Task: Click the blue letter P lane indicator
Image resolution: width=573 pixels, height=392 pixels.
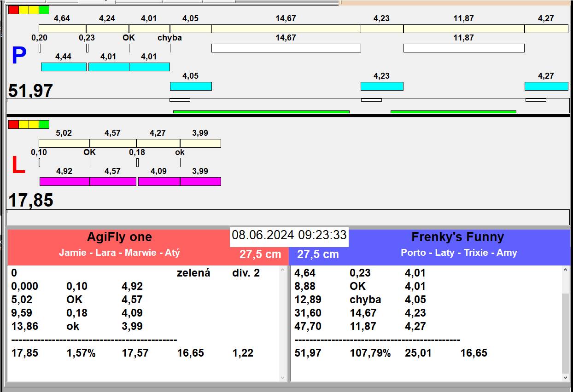Action: coord(19,56)
